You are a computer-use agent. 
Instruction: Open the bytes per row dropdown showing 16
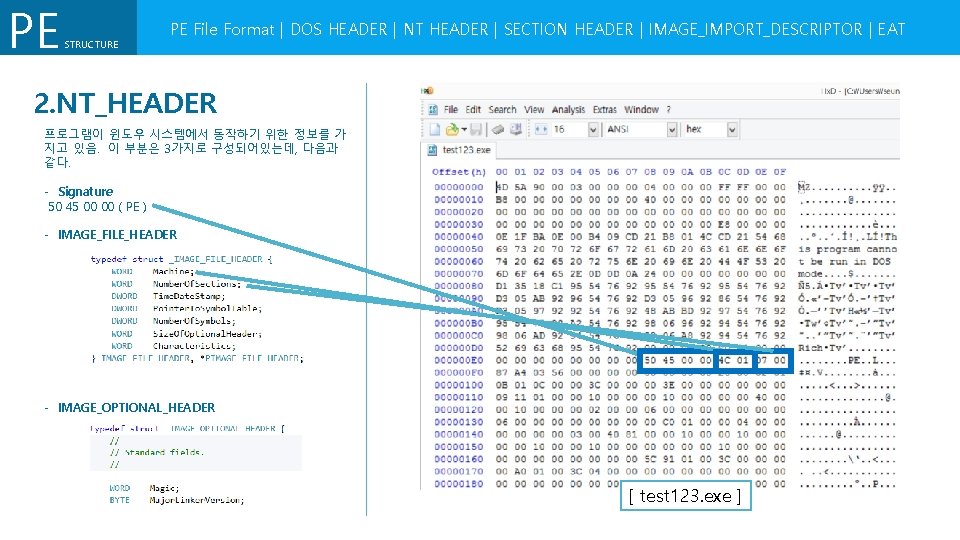(x=592, y=129)
